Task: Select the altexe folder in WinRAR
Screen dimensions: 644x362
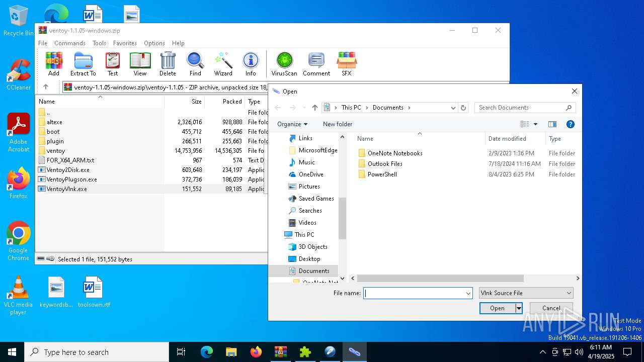Action: 54,122
